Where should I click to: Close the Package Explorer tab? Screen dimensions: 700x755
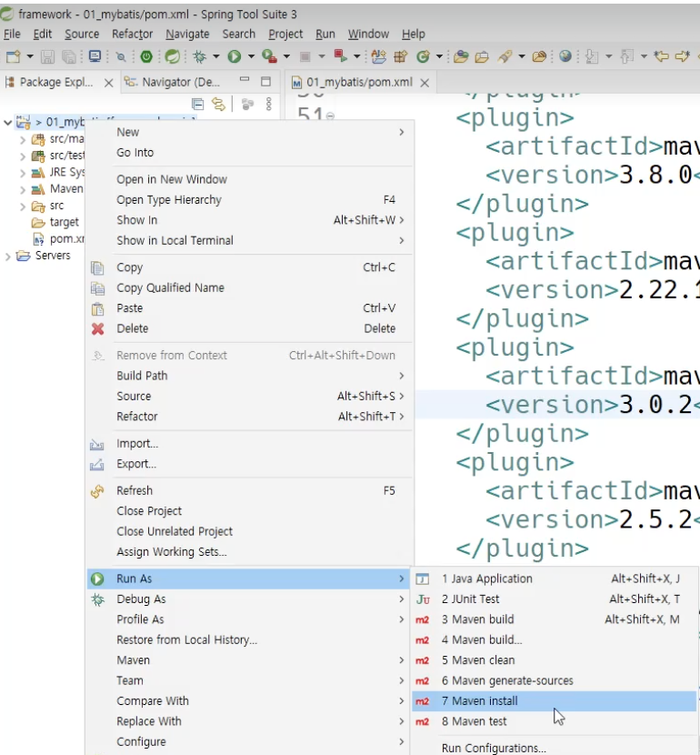(109, 83)
